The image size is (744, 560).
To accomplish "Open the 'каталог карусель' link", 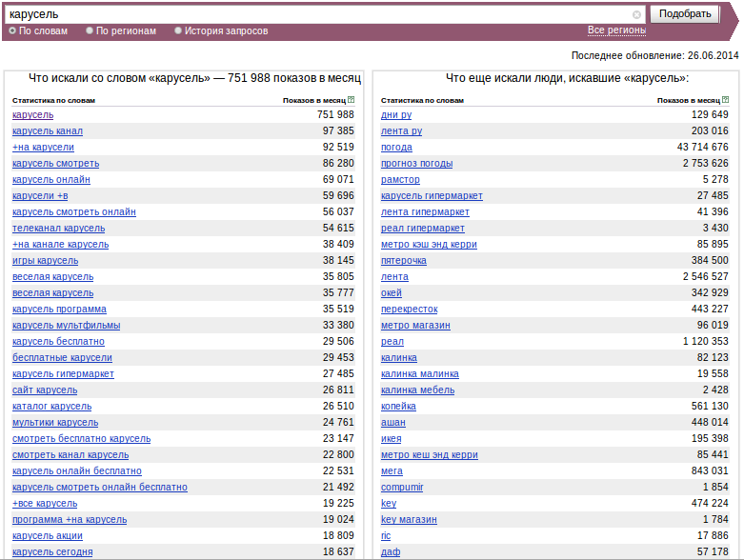I will 52,406.
